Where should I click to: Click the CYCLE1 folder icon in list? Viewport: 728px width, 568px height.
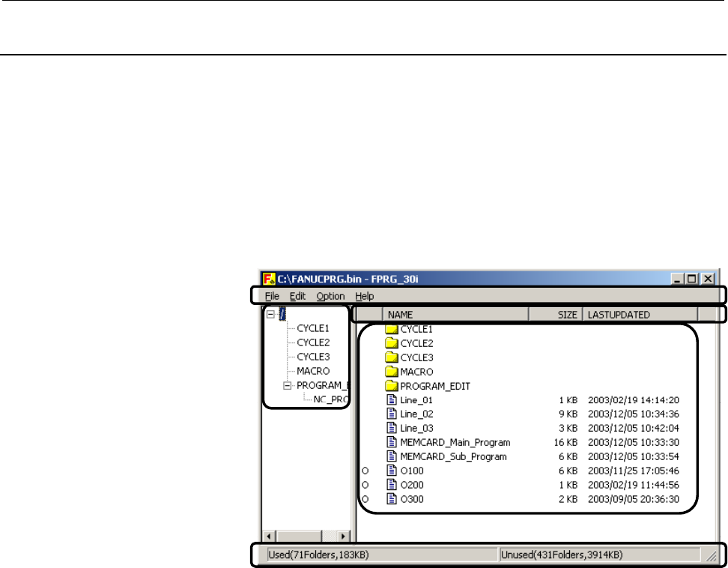(392, 329)
